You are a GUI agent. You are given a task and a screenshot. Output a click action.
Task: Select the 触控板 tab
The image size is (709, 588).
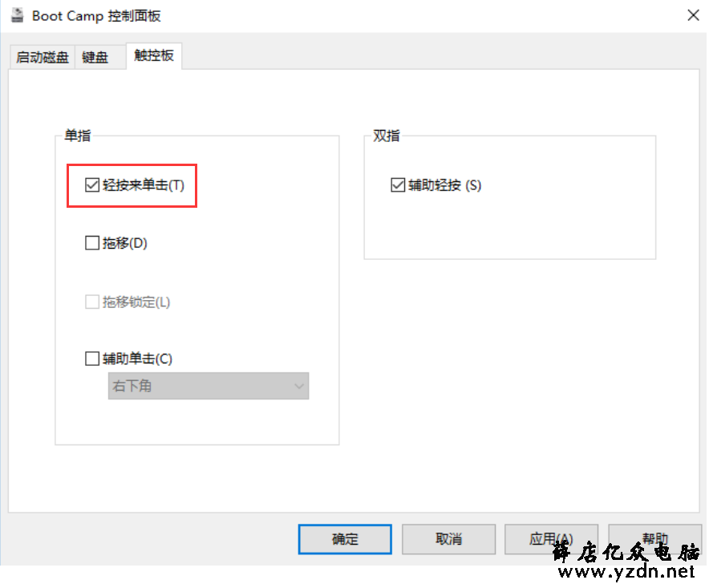click(154, 55)
